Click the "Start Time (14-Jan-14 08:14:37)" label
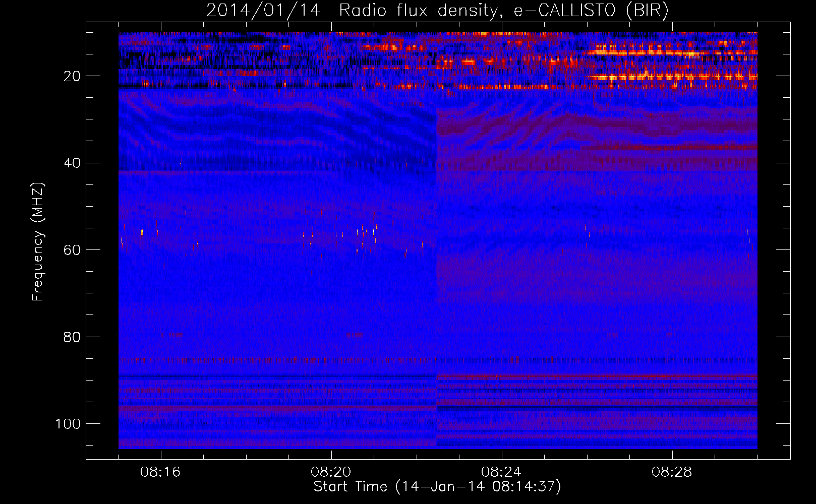The height and width of the screenshot is (504, 816). pos(437,487)
